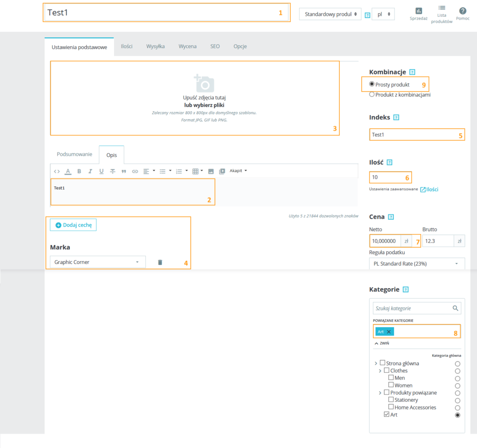Delete the Graphic Corner brand via the trash icon

tap(160, 262)
